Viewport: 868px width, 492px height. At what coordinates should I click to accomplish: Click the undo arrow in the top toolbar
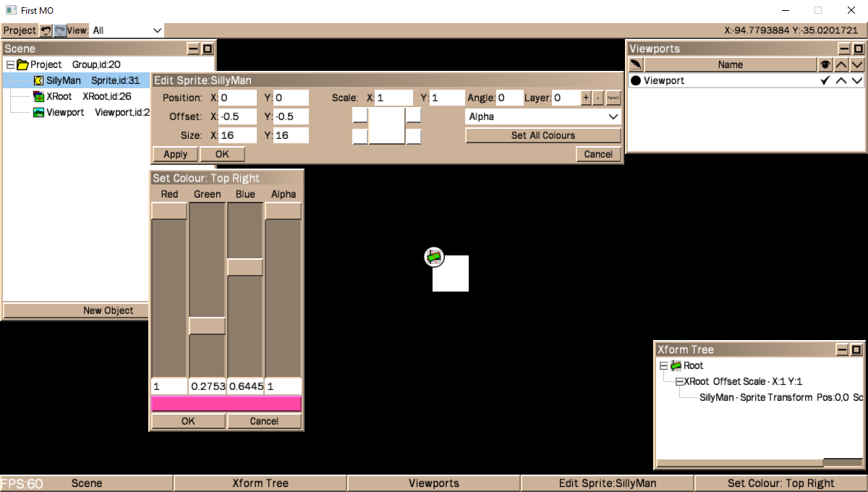pos(46,30)
